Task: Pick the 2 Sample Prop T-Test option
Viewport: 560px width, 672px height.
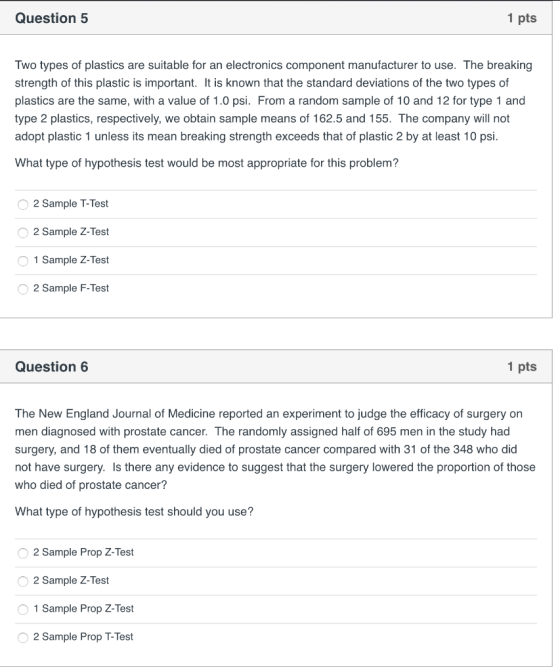Action: (x=23, y=638)
